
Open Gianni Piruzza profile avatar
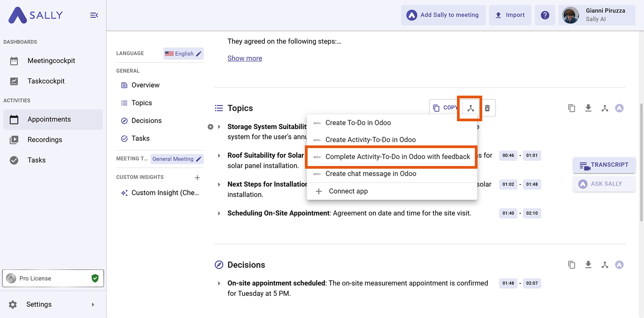[570, 15]
